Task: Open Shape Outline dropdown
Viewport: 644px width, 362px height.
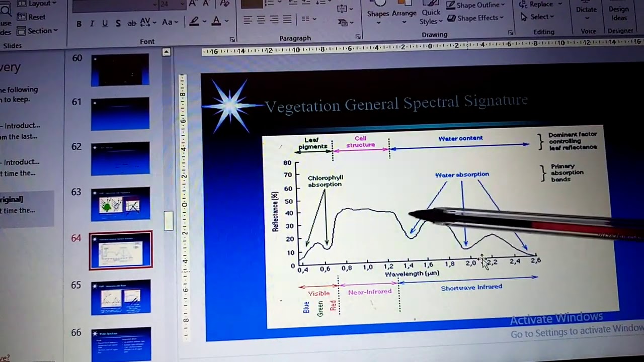Action: click(x=476, y=5)
